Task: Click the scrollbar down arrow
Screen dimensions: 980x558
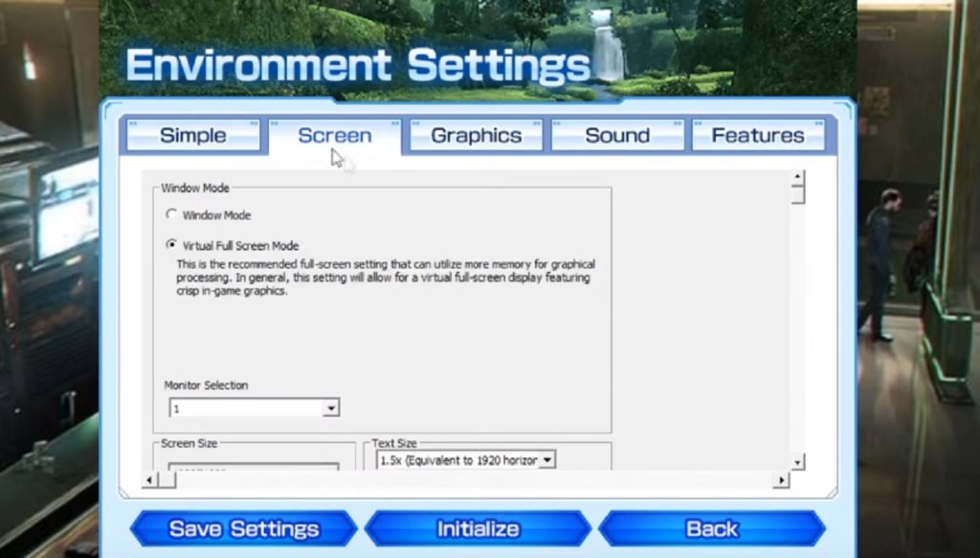Action: (797, 462)
